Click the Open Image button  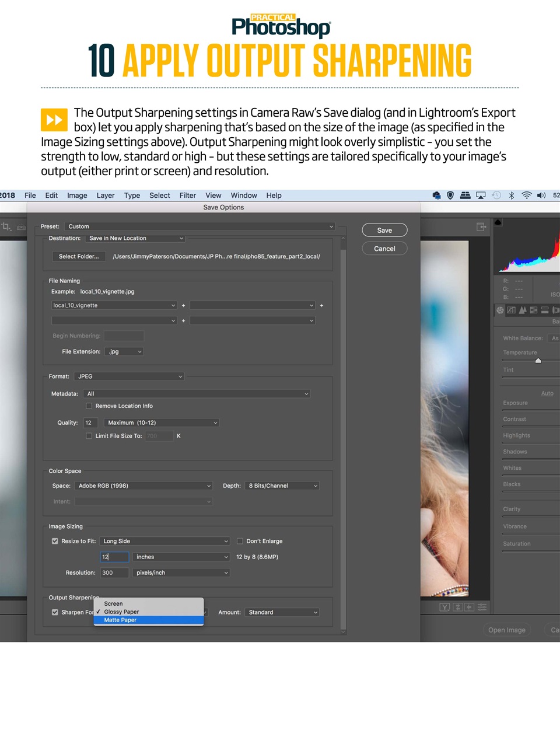click(x=506, y=630)
